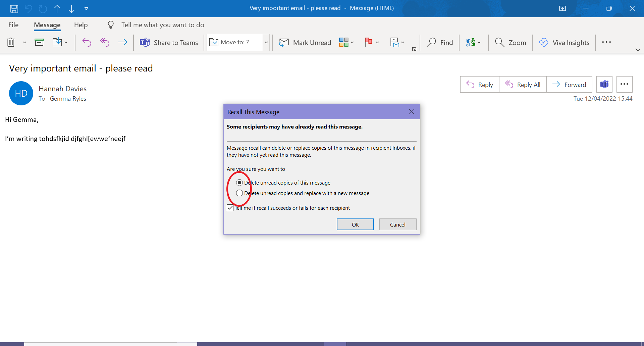Screen dimensions: 644x346
Task: Mark the message as Unread
Action: coord(305,43)
